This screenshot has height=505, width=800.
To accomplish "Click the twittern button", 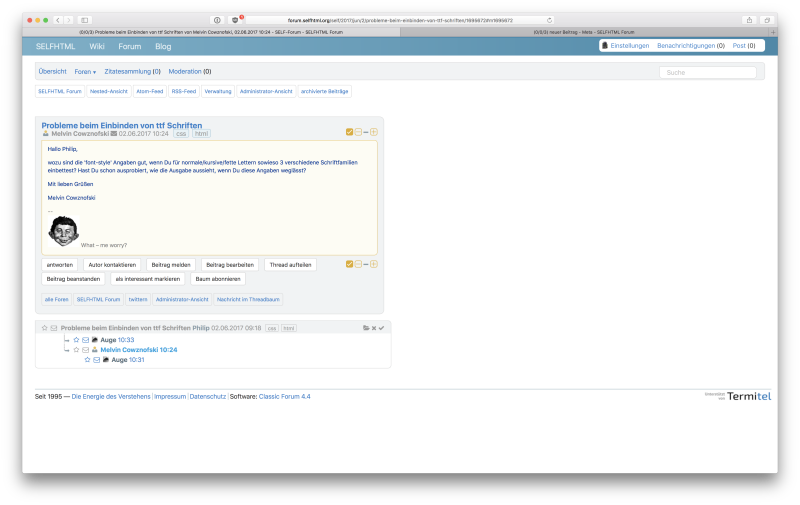I will point(138,299).
